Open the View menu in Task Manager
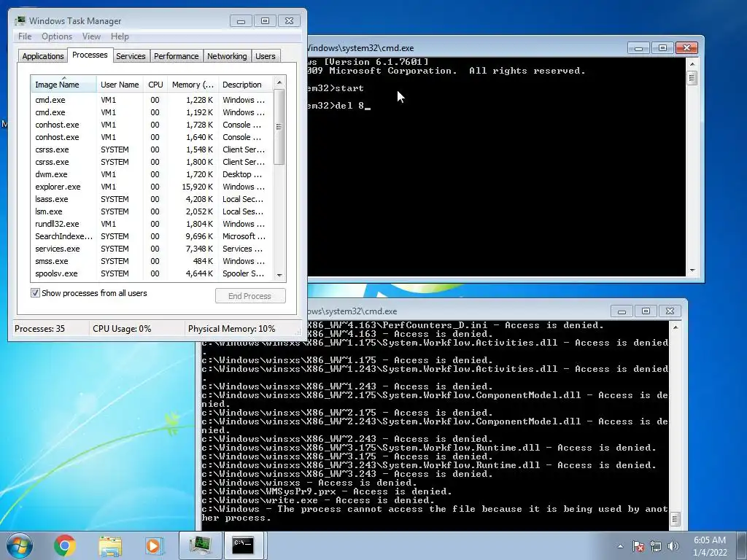Image resolution: width=747 pixels, height=560 pixels. tap(91, 36)
